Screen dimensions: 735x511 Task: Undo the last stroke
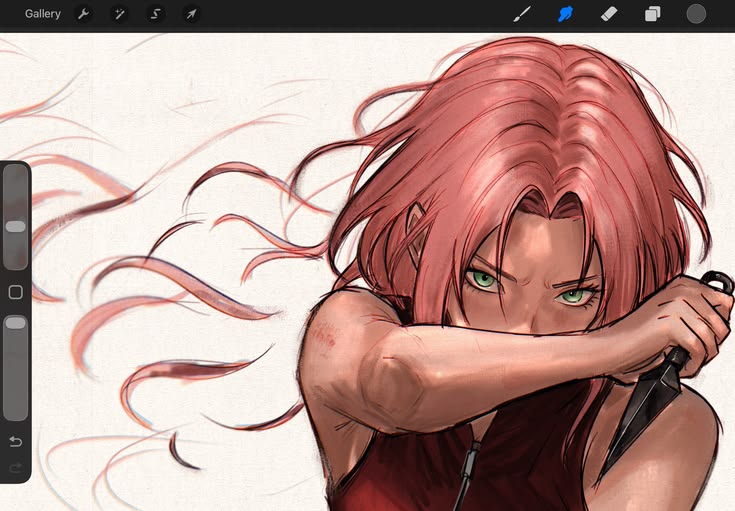pos(15,441)
